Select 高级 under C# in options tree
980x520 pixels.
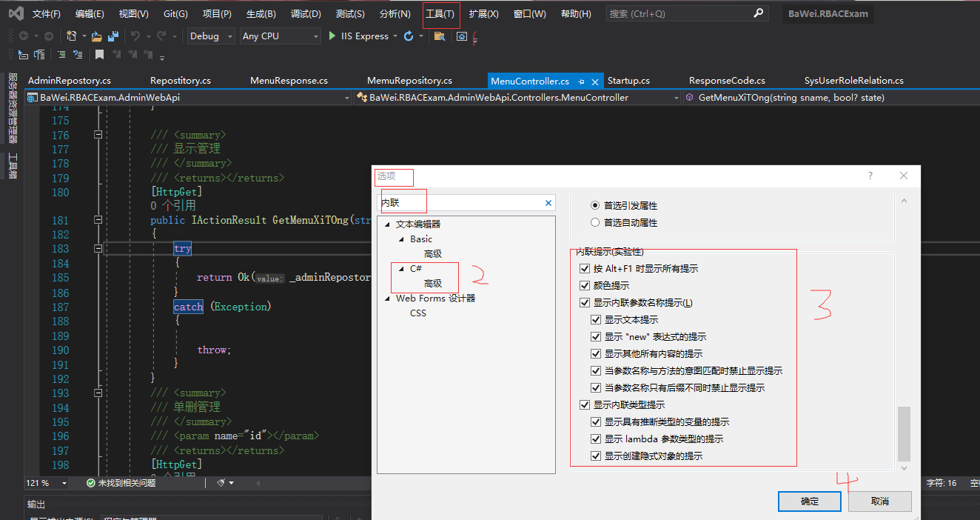tap(433, 284)
